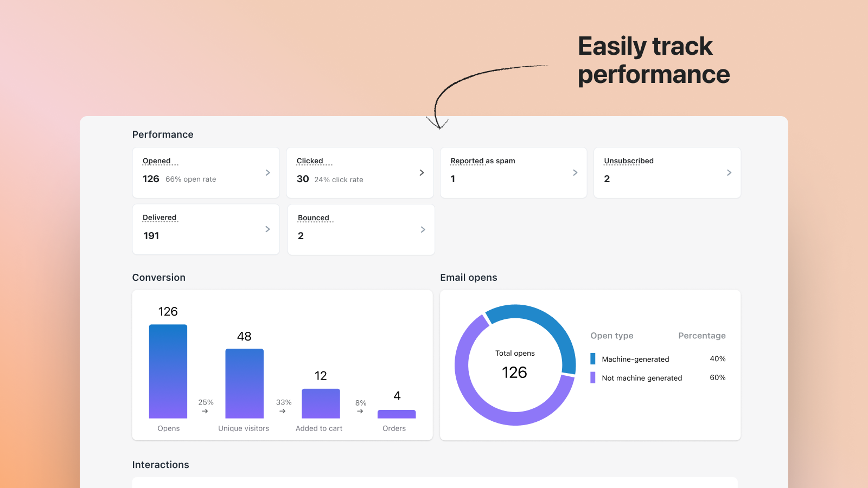Click the Opens bar in conversion chart
Viewport: 868px width, 488px height.
click(x=168, y=371)
